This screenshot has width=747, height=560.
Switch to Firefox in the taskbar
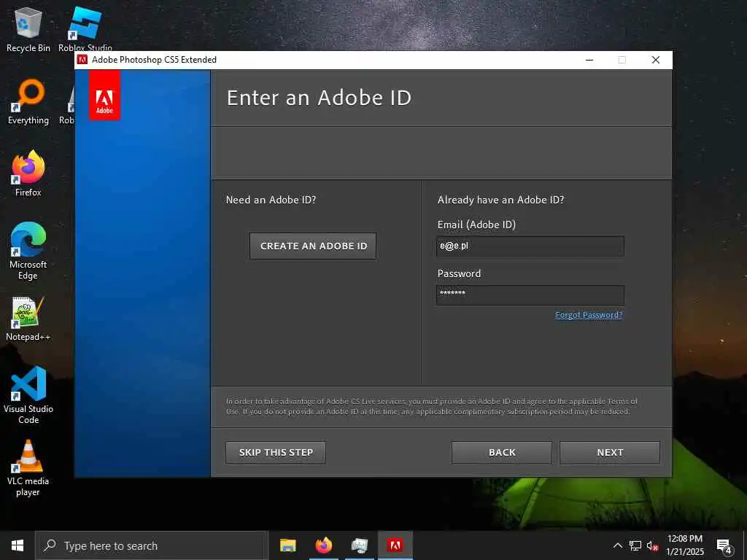coord(323,545)
